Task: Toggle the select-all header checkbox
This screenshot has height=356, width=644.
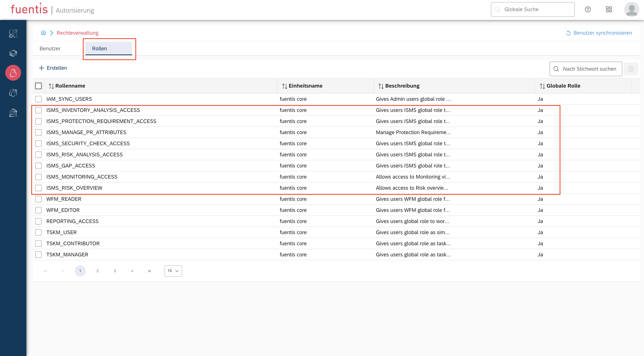Action: point(38,86)
